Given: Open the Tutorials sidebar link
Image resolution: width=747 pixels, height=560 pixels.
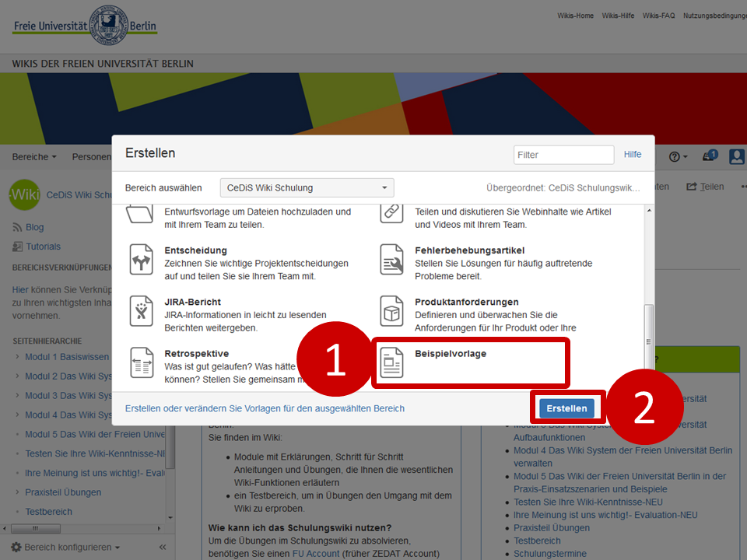Looking at the screenshot, I should point(43,247).
